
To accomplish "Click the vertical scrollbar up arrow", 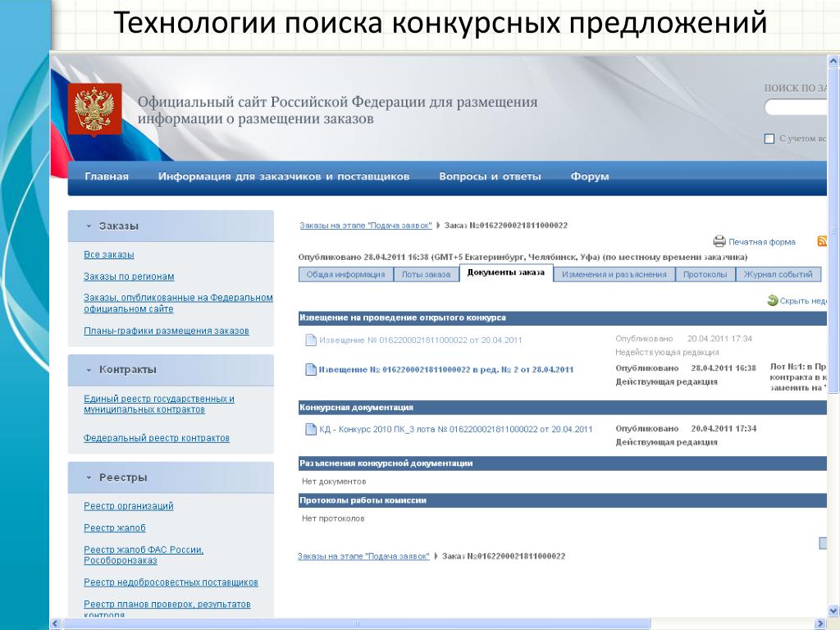I will [833, 62].
